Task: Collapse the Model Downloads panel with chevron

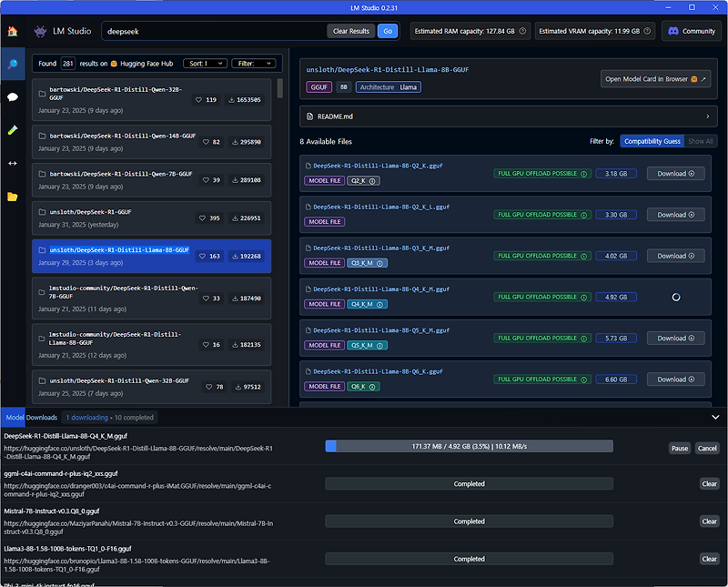Action: tap(715, 417)
